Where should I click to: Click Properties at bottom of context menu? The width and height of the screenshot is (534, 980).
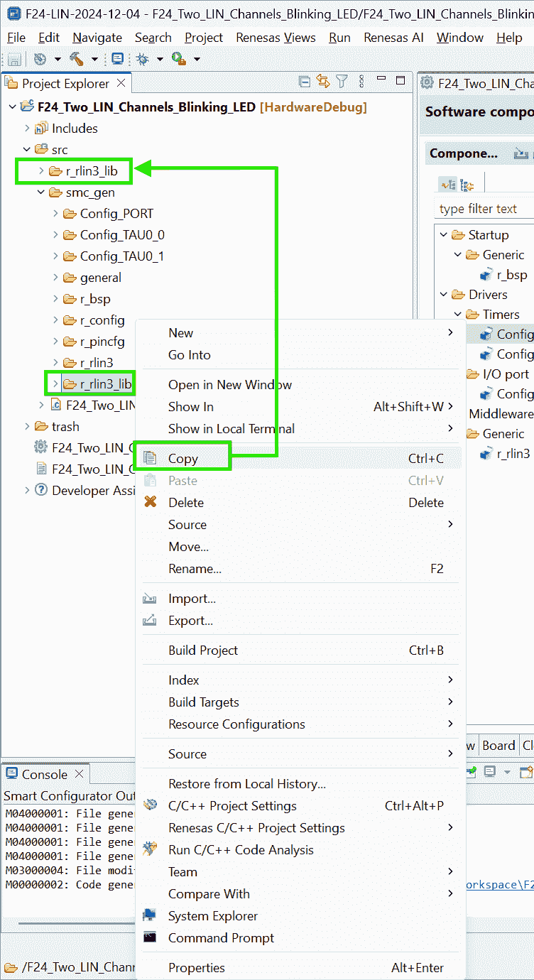coord(197,968)
